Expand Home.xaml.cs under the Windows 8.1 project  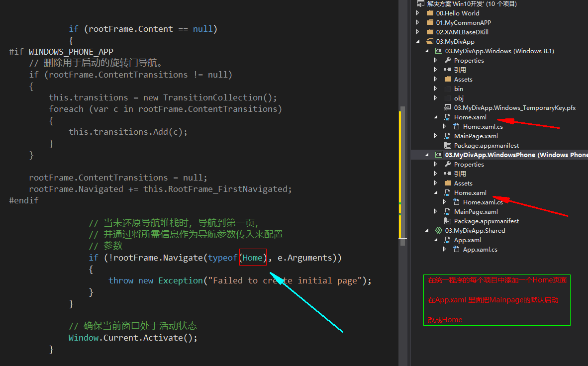click(444, 126)
